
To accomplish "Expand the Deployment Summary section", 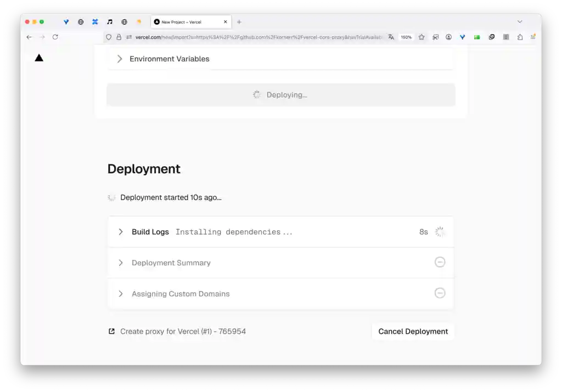I will [121, 263].
